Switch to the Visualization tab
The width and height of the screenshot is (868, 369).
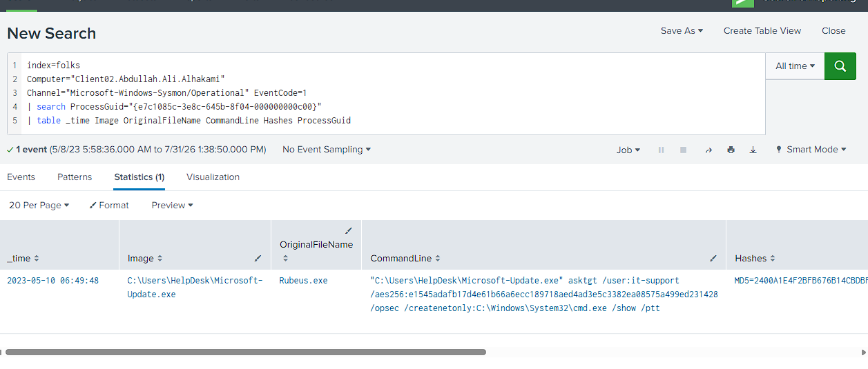(213, 177)
